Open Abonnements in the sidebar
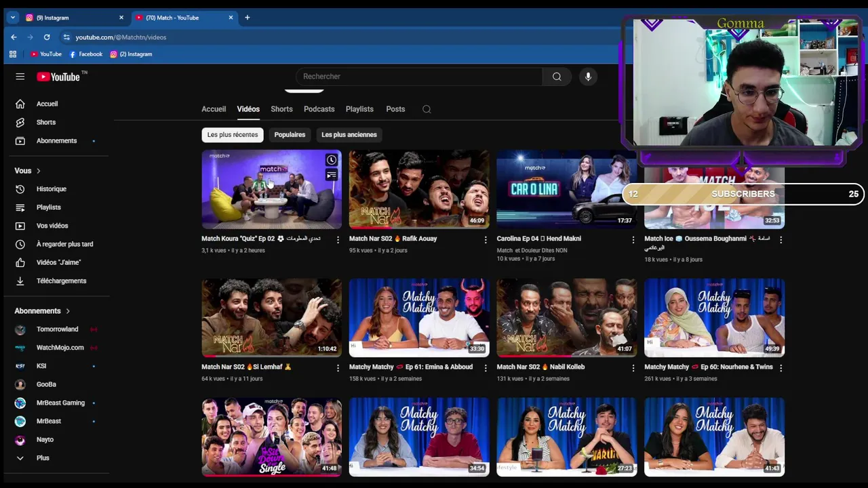 click(57, 141)
